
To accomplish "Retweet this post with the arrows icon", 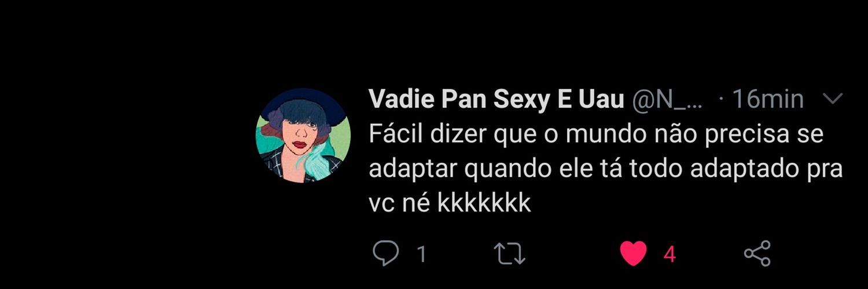I will tap(509, 254).
